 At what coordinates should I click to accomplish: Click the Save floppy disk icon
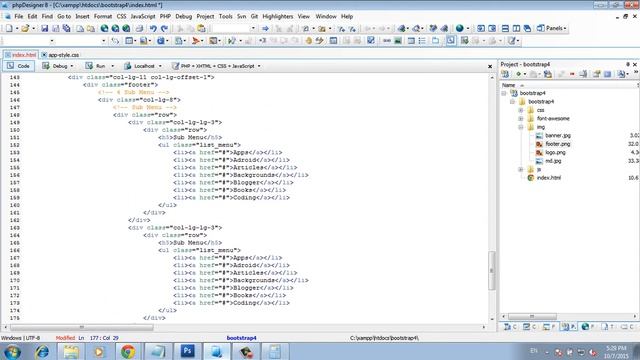(x=44, y=28)
